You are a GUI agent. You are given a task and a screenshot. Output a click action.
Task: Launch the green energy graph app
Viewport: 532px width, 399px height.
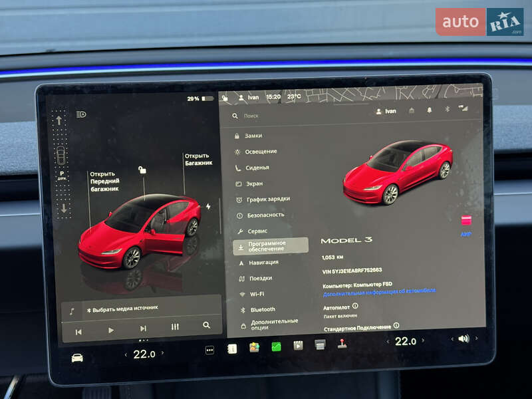tap(276, 346)
